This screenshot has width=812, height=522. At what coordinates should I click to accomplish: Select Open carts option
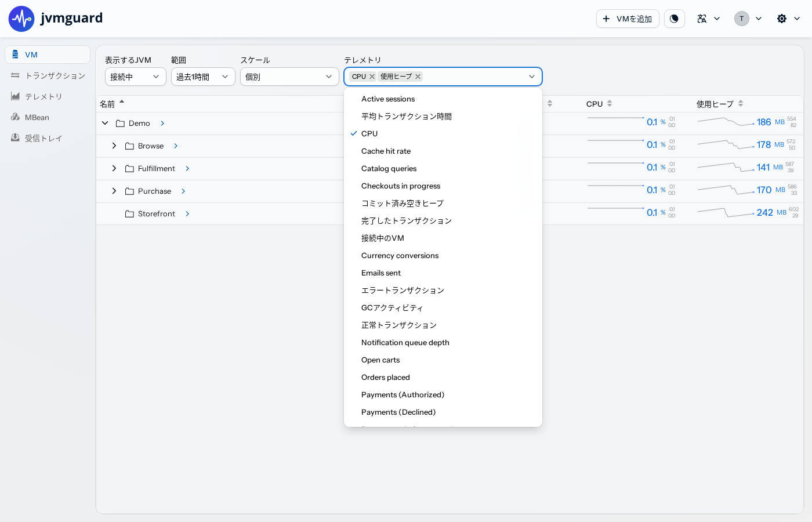443,360
